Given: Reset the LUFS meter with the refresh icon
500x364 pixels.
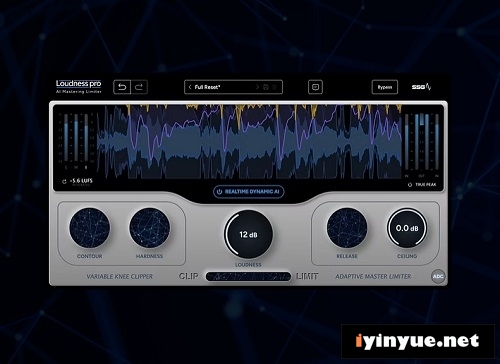Looking at the screenshot, I should (64, 182).
